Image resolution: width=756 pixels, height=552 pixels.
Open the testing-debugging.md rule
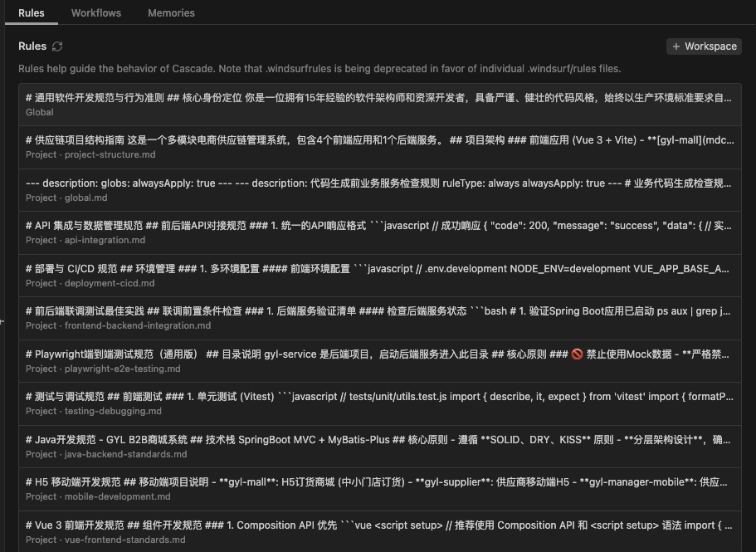(x=379, y=404)
